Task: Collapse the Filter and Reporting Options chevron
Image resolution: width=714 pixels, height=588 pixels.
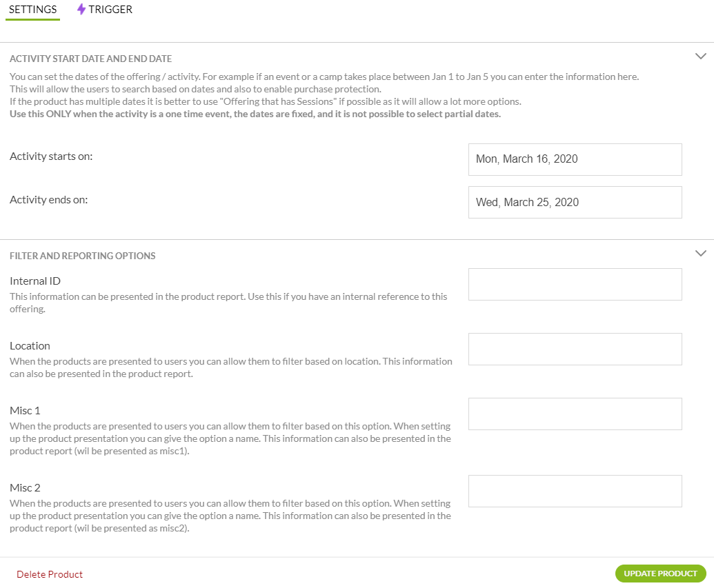Action: tap(700, 253)
